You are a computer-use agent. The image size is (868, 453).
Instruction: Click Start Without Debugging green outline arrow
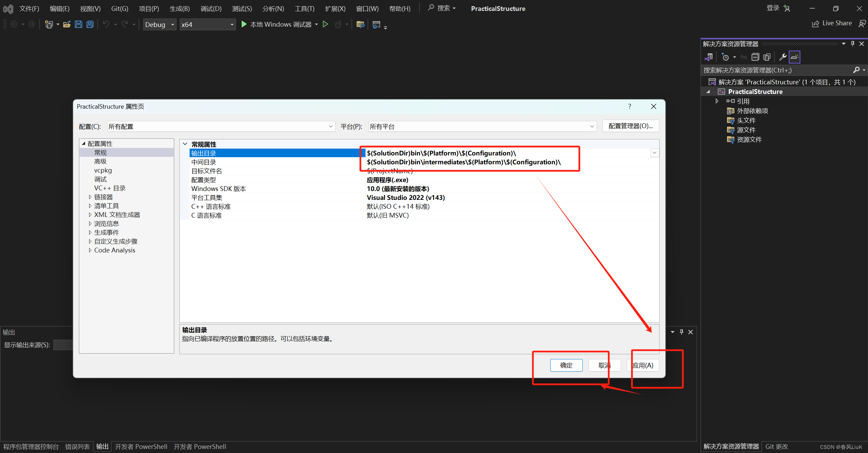(x=326, y=24)
